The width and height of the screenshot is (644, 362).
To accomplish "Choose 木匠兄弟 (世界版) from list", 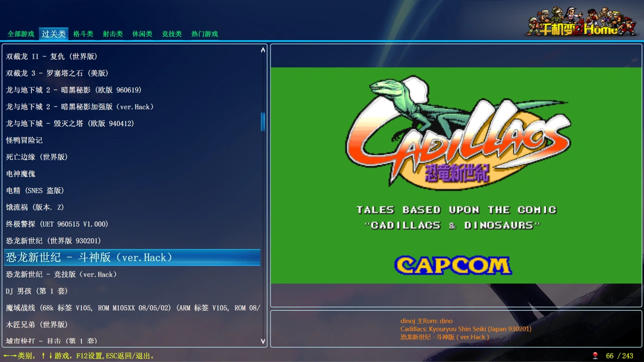I will (37, 325).
